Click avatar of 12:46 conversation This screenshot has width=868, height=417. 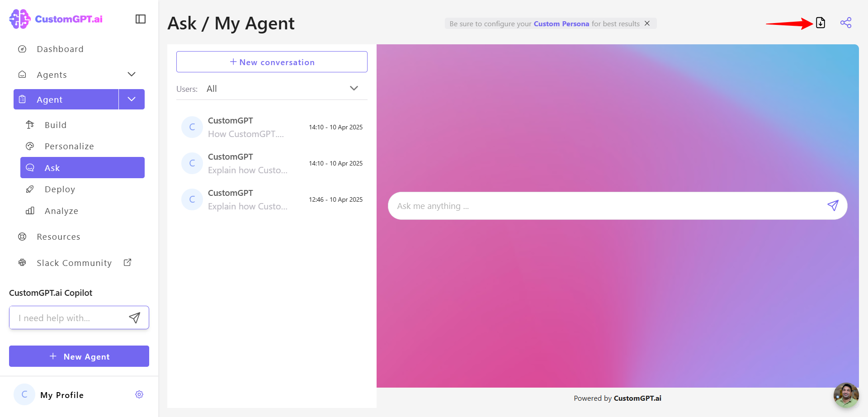(x=192, y=199)
